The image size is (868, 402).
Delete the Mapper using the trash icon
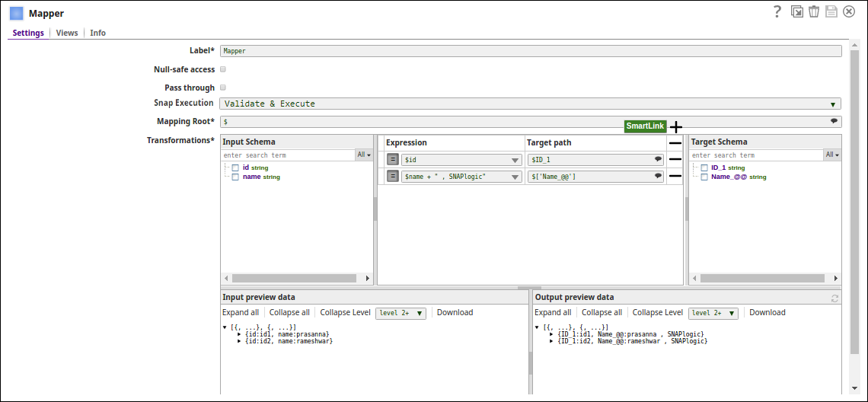(x=814, y=11)
